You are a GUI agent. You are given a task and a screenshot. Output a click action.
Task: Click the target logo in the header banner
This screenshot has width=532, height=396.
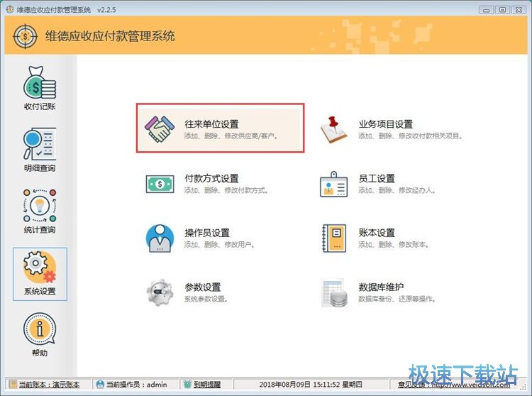pos(25,36)
